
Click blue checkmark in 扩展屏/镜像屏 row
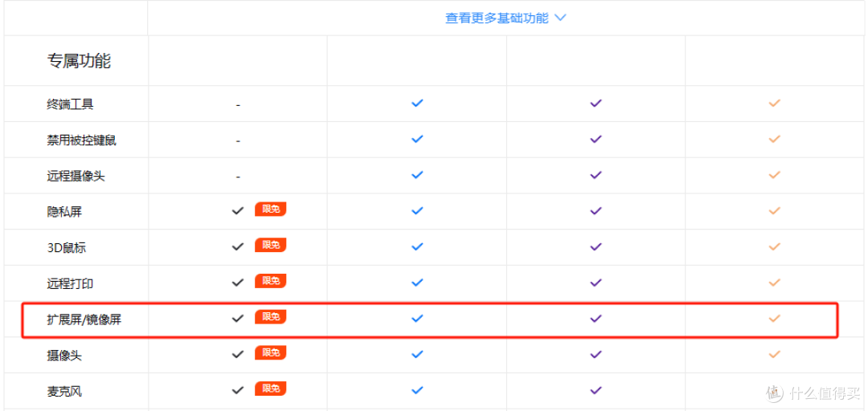[x=417, y=318]
